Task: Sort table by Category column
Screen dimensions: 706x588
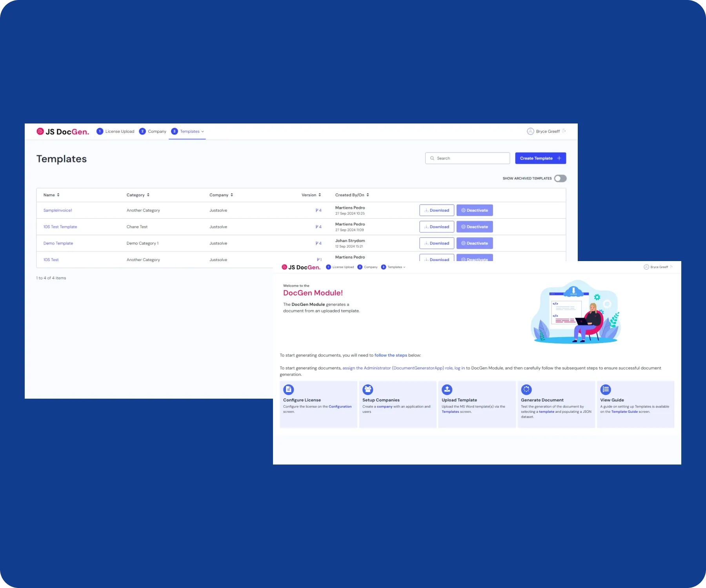Action: (x=138, y=195)
